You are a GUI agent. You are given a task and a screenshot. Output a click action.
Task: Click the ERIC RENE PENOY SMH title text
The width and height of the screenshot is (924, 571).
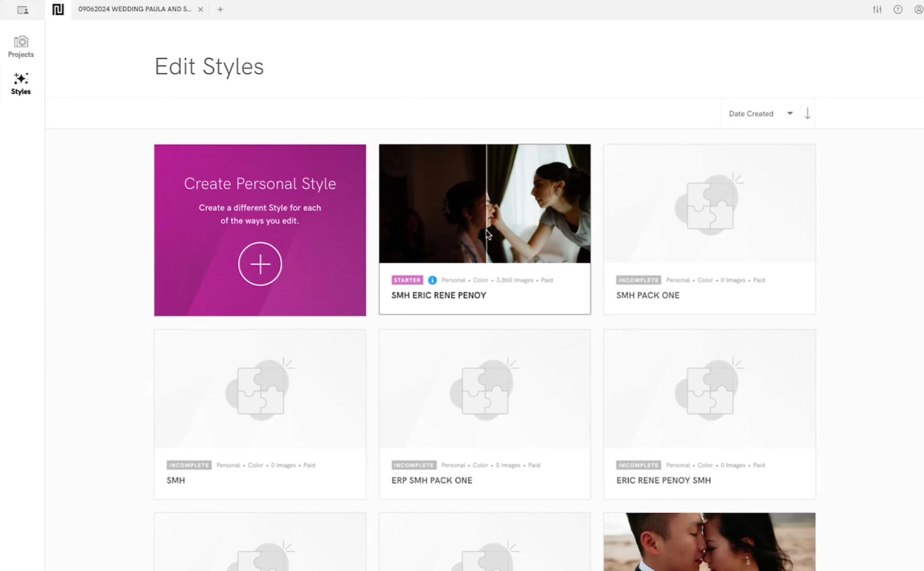pyautogui.click(x=663, y=480)
